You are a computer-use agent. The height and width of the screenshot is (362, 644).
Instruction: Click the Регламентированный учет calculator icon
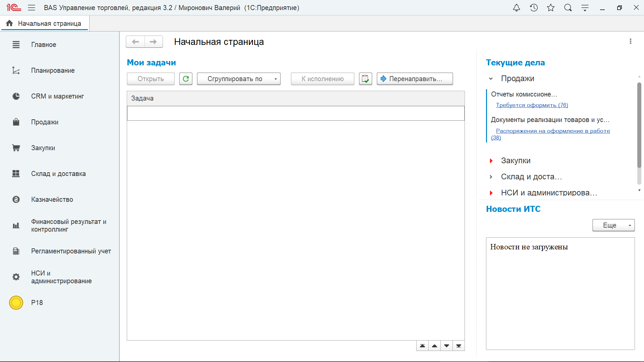16,251
